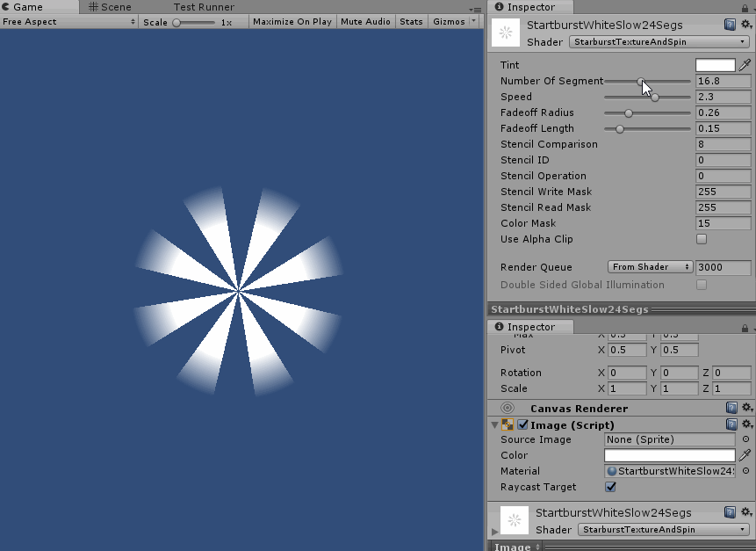
Task: Pick Image Color with the eyedropper
Action: coord(745,455)
